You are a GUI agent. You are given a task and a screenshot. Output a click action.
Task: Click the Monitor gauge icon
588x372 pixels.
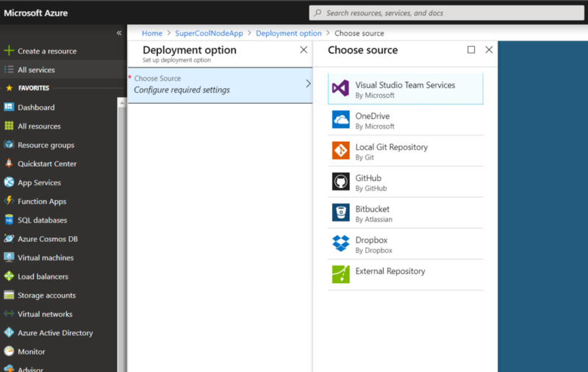[9, 351]
